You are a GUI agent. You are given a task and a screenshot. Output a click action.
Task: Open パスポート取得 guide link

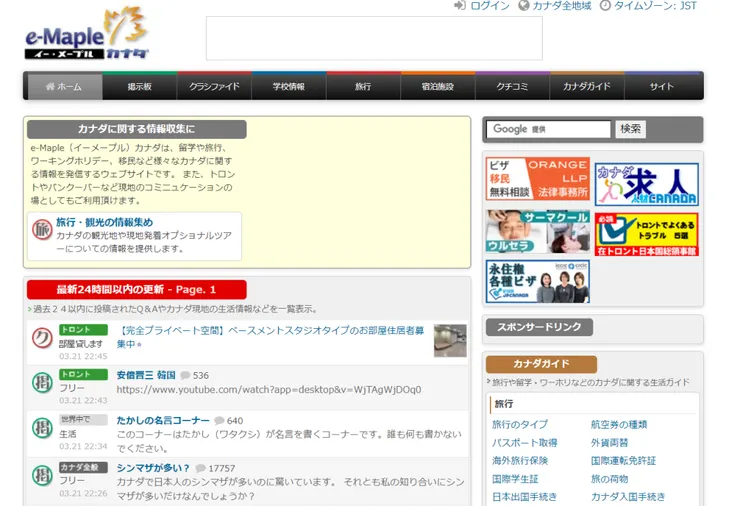[524, 443]
